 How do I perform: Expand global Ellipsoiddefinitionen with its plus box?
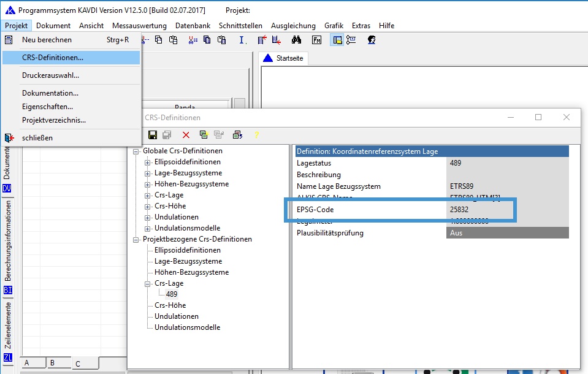pos(147,162)
